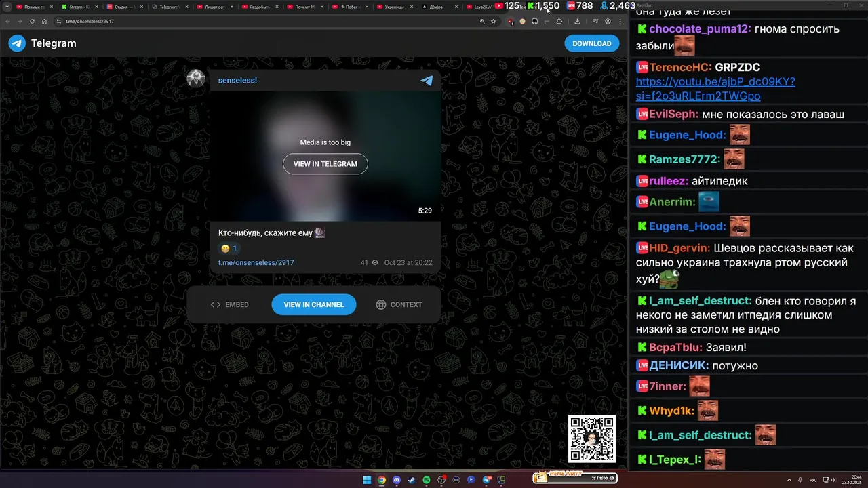The width and height of the screenshot is (868, 488).
Task: Click the zoom magnifier icon in address bar
Action: [482, 21]
